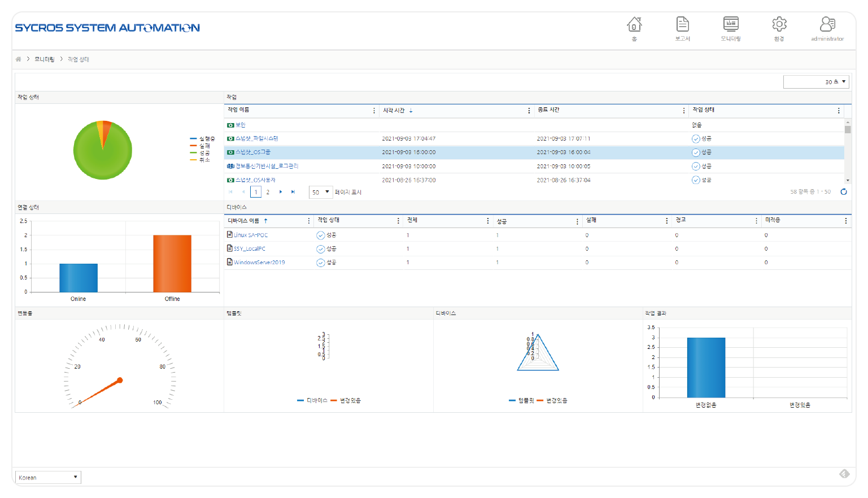Click the breadcrumb home icon

tap(19, 59)
